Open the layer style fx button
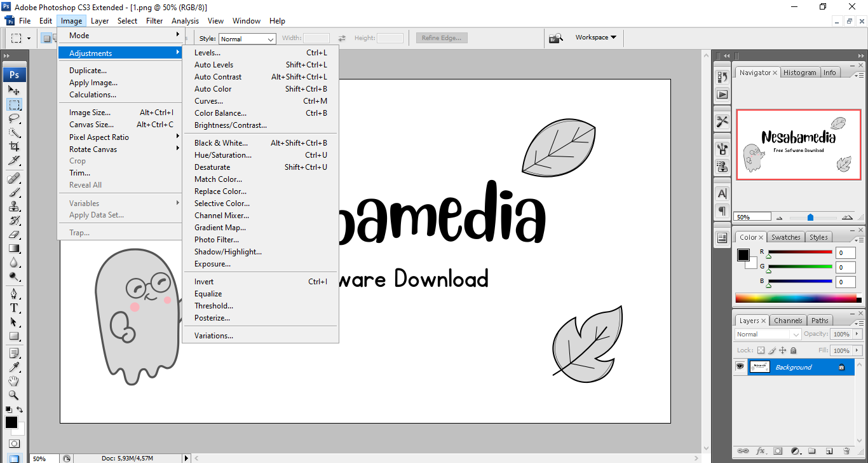 pyautogui.click(x=760, y=451)
